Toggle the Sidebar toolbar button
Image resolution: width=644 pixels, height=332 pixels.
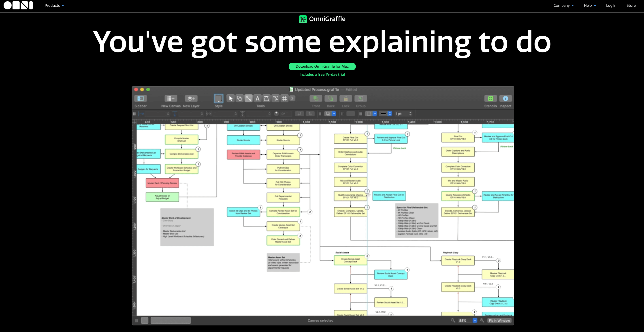click(141, 98)
